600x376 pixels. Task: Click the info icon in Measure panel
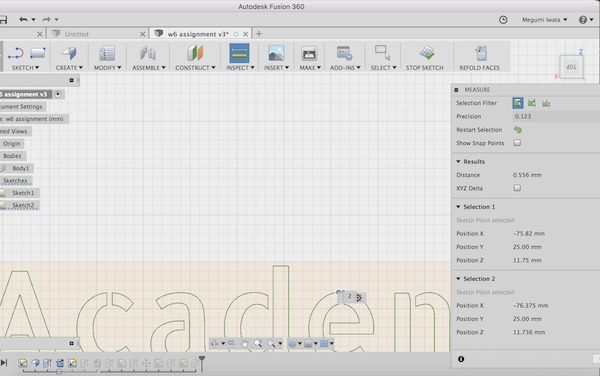coord(461,359)
